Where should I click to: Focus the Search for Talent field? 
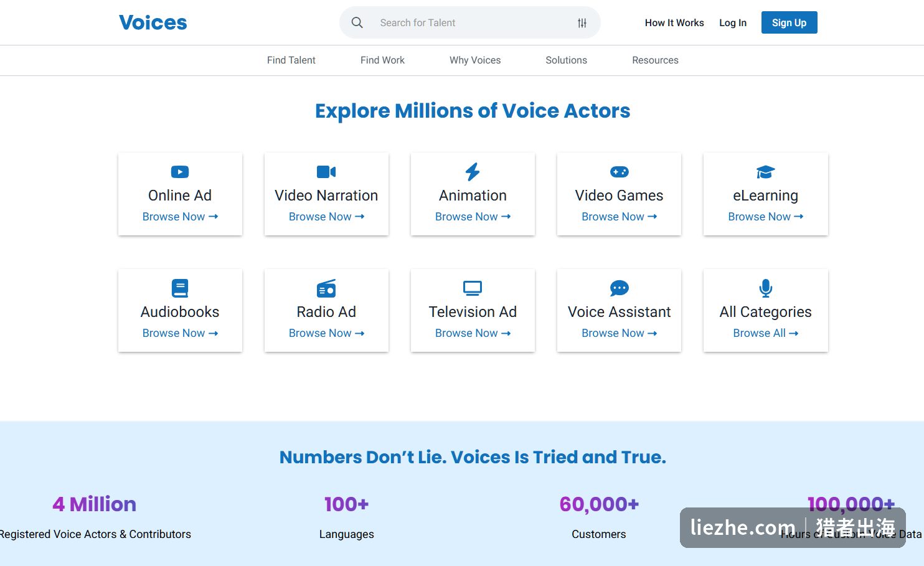click(x=470, y=22)
